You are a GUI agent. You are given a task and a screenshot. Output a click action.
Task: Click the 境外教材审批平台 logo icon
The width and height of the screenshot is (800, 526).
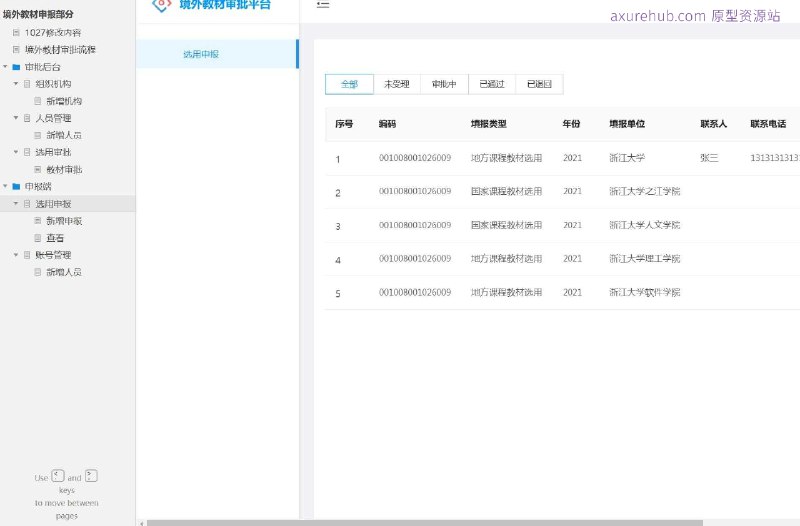162,5
